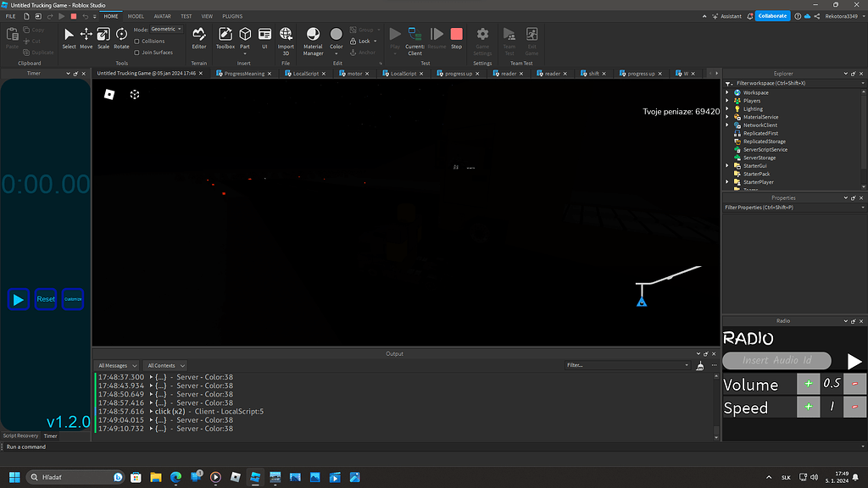Open the Help question-mark icon
This screenshot has width=868, height=488.
click(798, 16)
